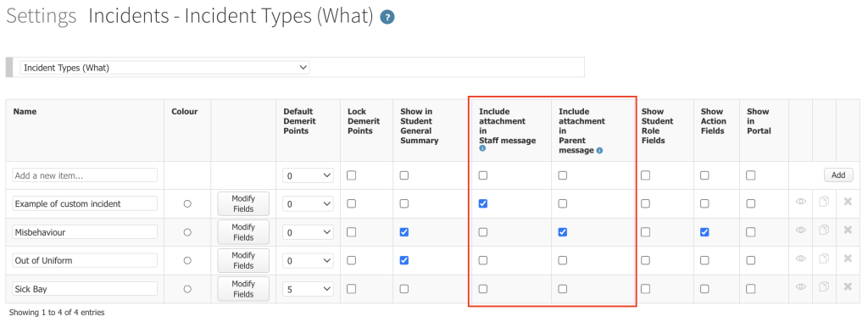Enable Show in Portal for Sick Bay

tap(751, 288)
